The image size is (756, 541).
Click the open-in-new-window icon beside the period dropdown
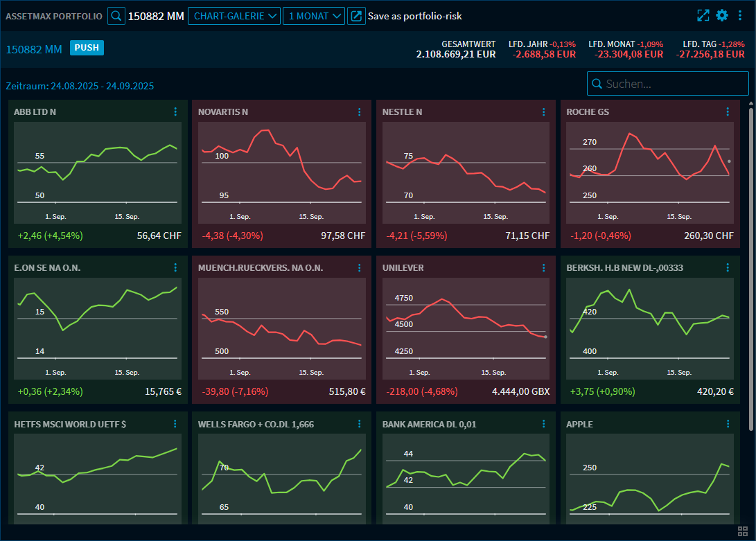(x=356, y=15)
